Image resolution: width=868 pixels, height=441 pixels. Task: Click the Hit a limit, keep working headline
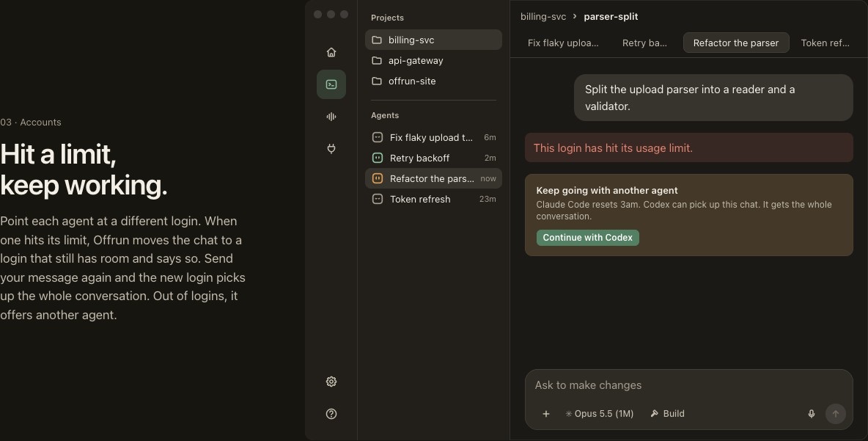84,170
